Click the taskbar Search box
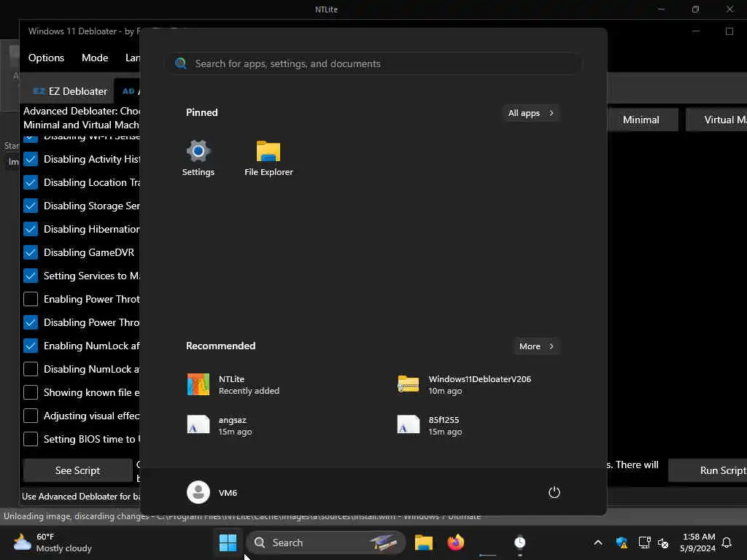The image size is (747, 560). (x=326, y=542)
